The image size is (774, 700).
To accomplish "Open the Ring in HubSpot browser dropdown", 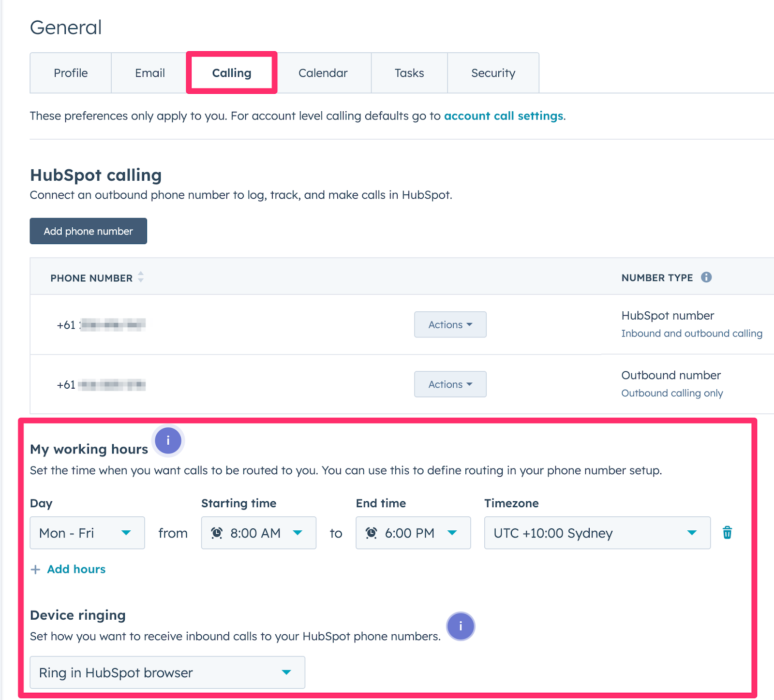I will pos(167,672).
